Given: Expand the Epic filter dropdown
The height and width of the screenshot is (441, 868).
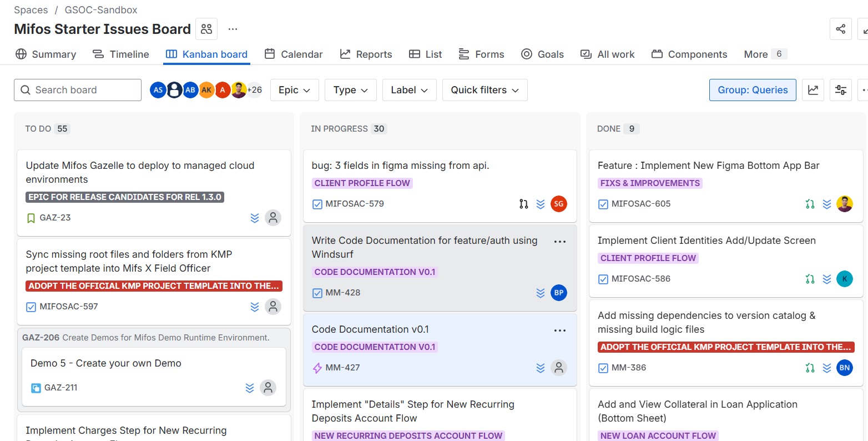Looking at the screenshot, I should 294,90.
